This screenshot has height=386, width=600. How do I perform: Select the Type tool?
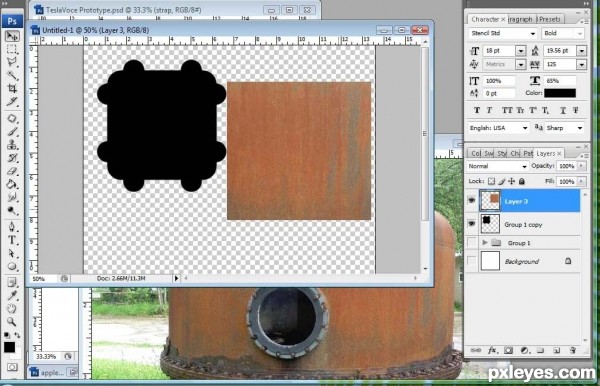click(x=12, y=240)
